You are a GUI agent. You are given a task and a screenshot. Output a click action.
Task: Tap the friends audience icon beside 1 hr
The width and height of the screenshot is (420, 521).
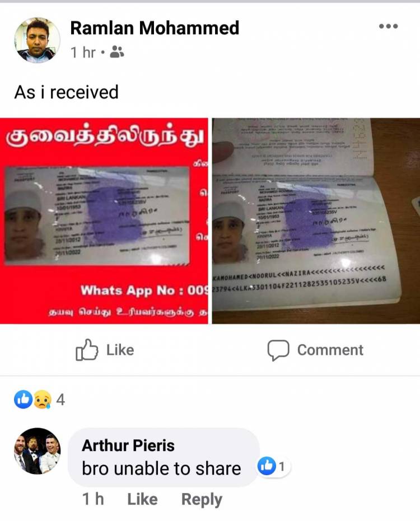coord(116,52)
